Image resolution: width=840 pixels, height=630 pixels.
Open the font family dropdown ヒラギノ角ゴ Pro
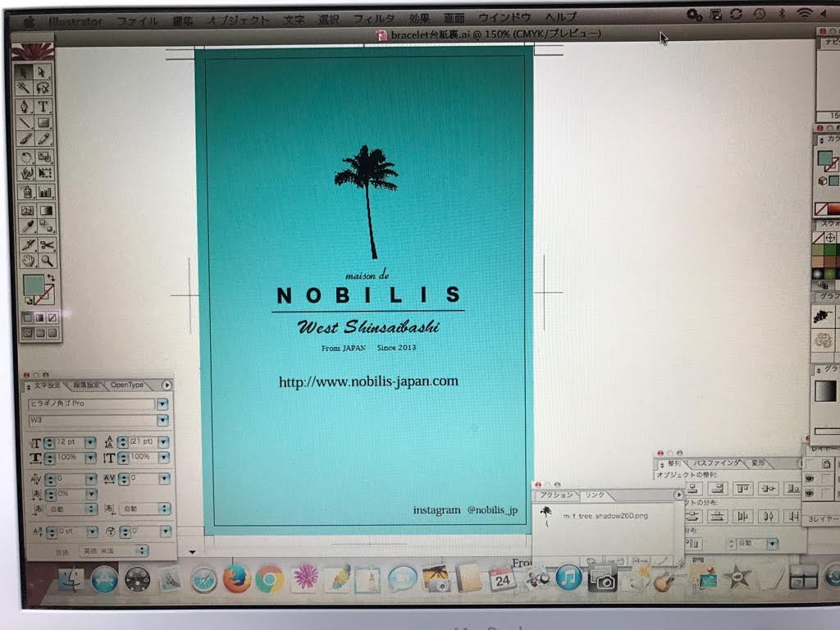pyautogui.click(x=162, y=404)
